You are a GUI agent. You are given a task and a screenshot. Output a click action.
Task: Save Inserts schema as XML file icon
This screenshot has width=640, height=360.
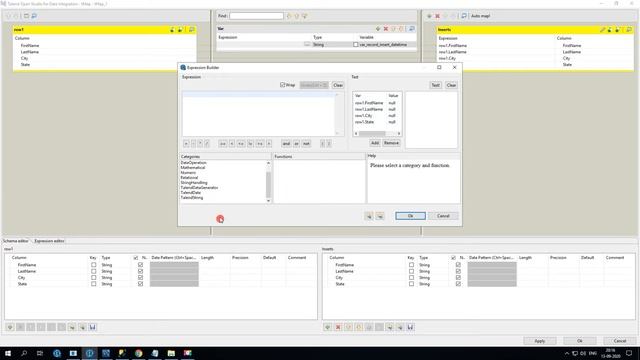click(x=410, y=327)
